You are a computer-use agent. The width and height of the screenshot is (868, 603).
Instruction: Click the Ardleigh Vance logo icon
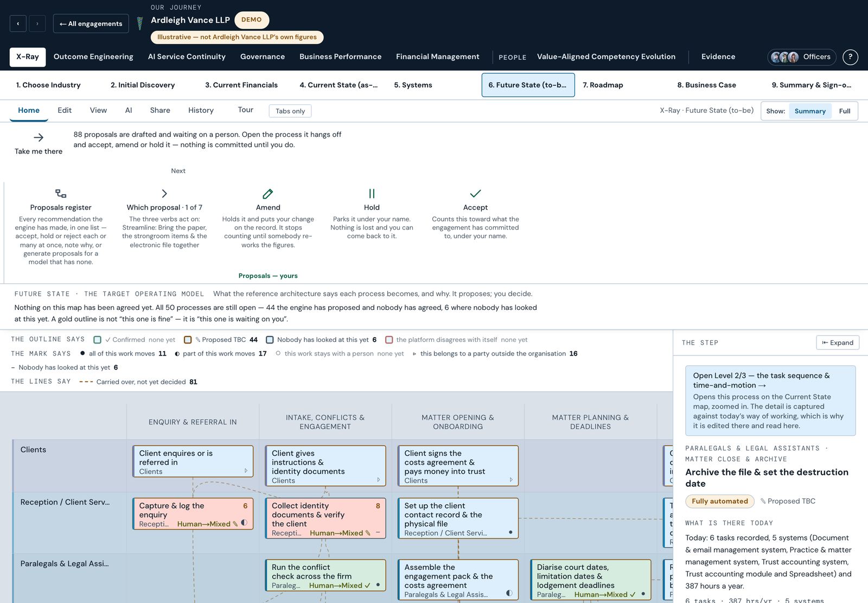pyautogui.click(x=140, y=23)
